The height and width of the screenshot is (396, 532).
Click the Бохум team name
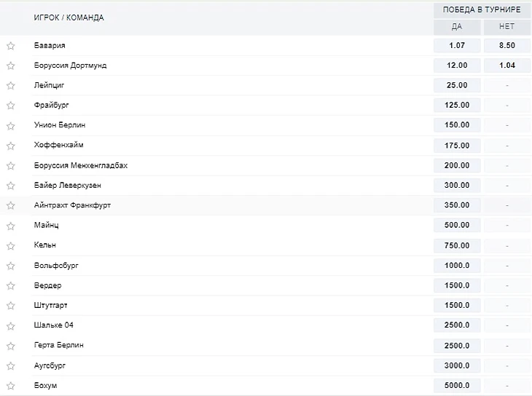[45, 386]
